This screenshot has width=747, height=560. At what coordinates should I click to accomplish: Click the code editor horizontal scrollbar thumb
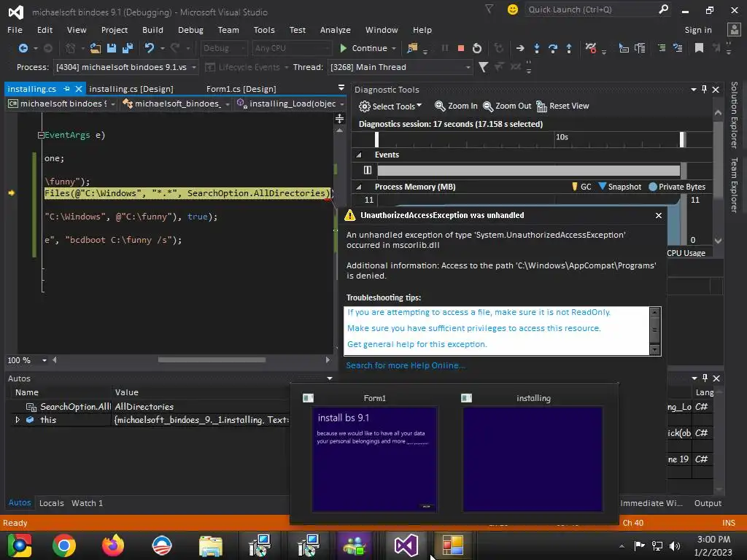click(x=212, y=360)
